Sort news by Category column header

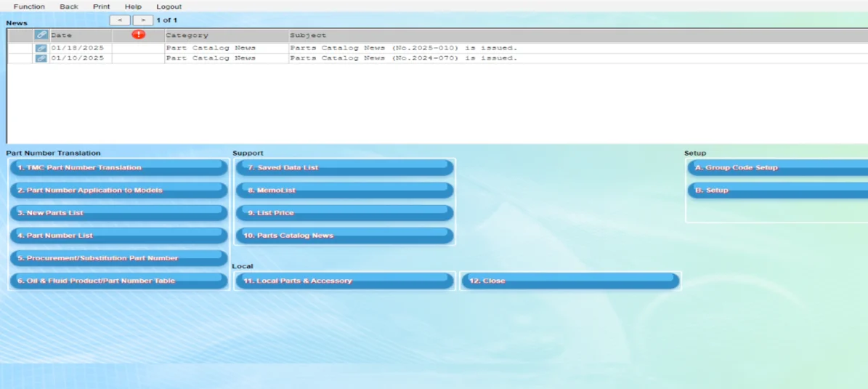227,35
